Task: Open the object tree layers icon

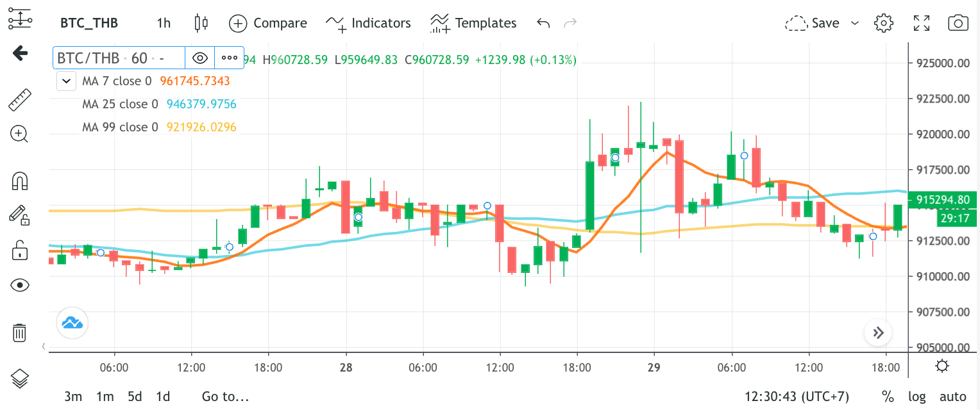Action: pyautogui.click(x=20, y=379)
